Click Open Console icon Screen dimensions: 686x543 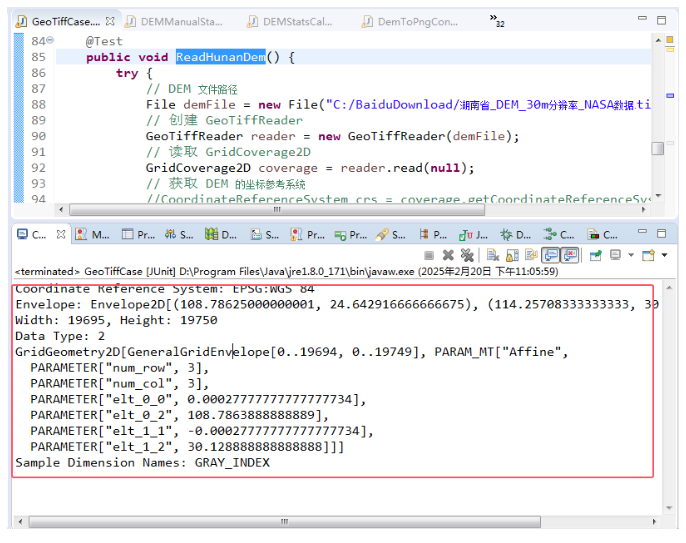648,255
